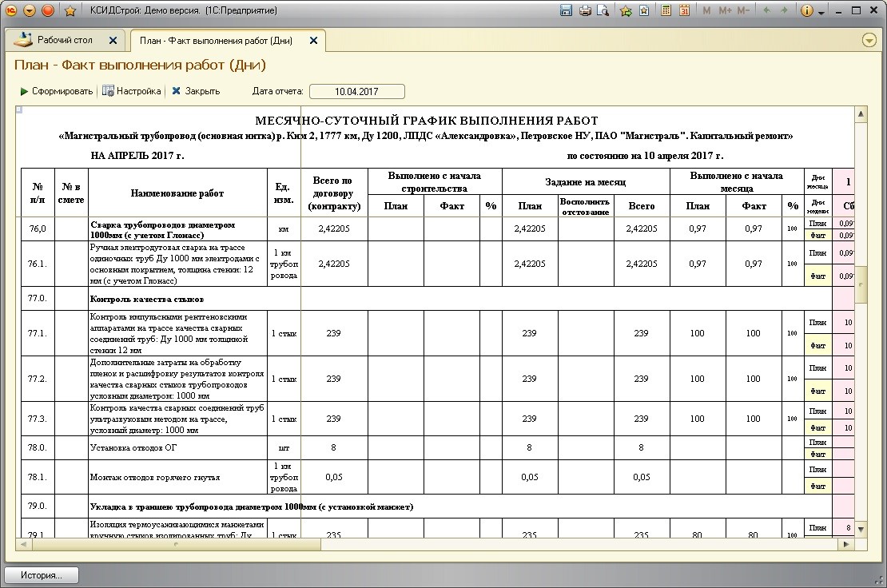Click the Наименование работ column header

click(x=177, y=193)
